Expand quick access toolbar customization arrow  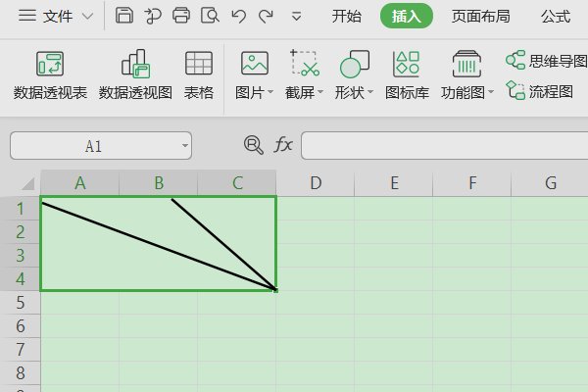click(x=296, y=16)
